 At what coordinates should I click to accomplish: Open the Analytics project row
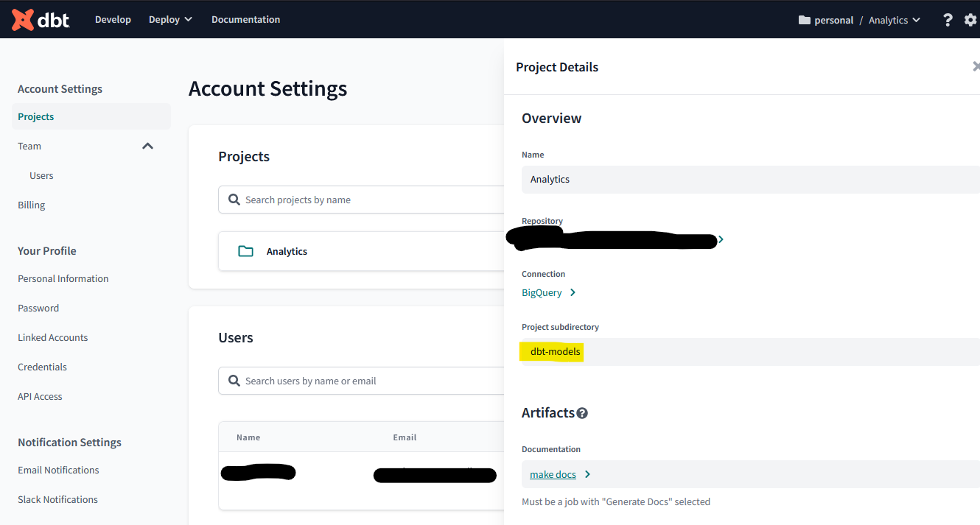(361, 251)
